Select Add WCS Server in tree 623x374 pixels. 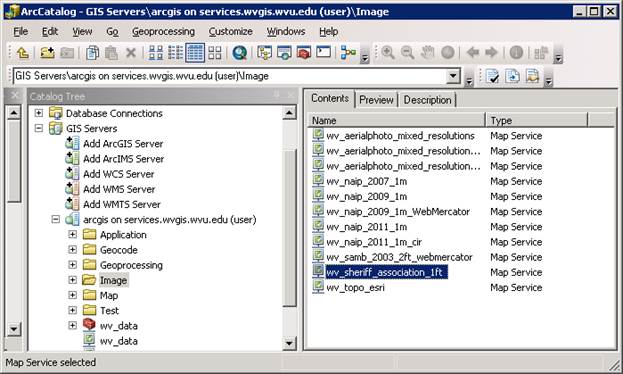click(x=118, y=174)
